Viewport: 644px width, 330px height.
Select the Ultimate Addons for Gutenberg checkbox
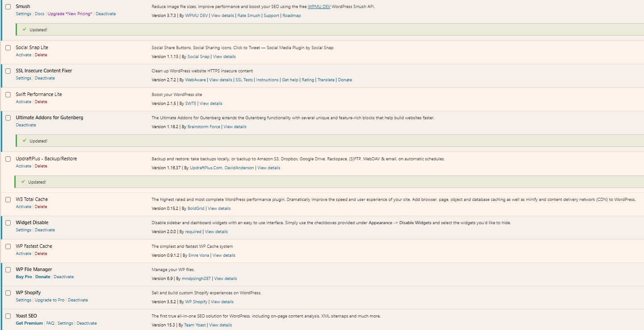[8, 118]
